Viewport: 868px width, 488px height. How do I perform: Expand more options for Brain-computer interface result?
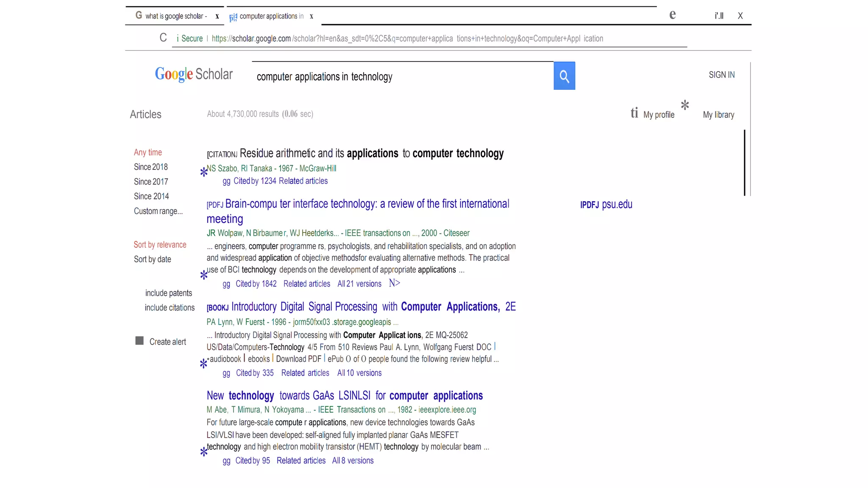click(x=395, y=283)
